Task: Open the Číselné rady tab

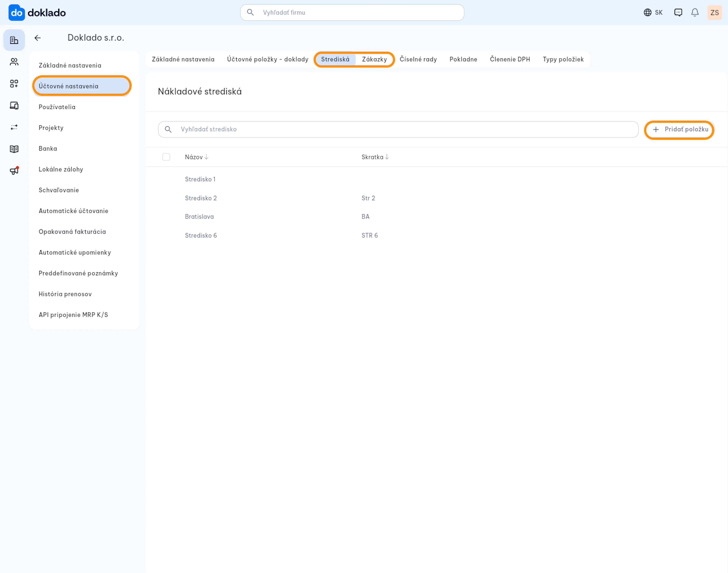Action: pos(418,59)
